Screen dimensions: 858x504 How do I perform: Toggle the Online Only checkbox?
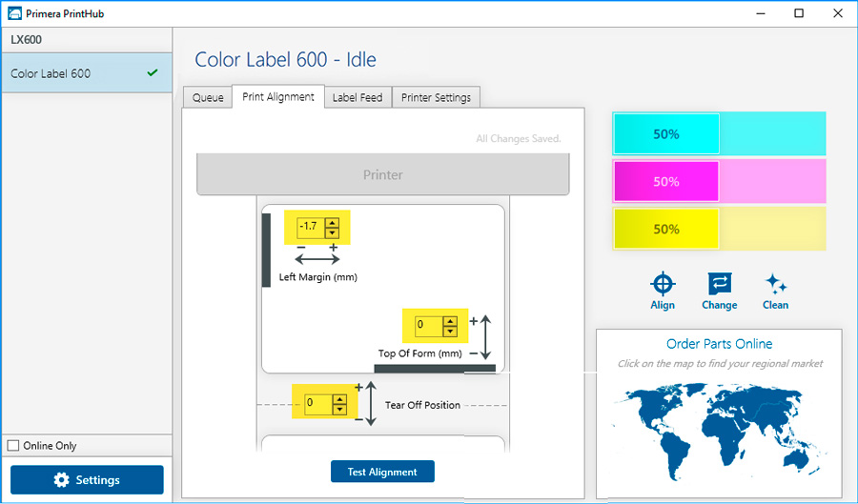tap(13, 446)
